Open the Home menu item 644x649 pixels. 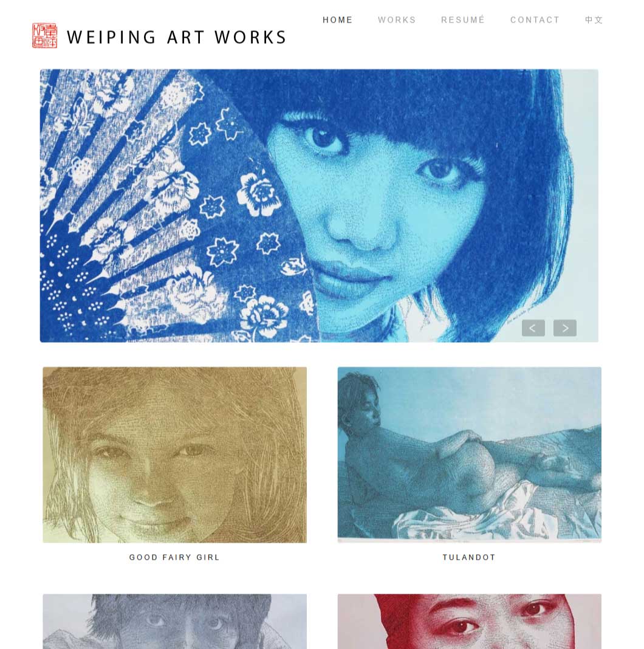[x=337, y=20]
